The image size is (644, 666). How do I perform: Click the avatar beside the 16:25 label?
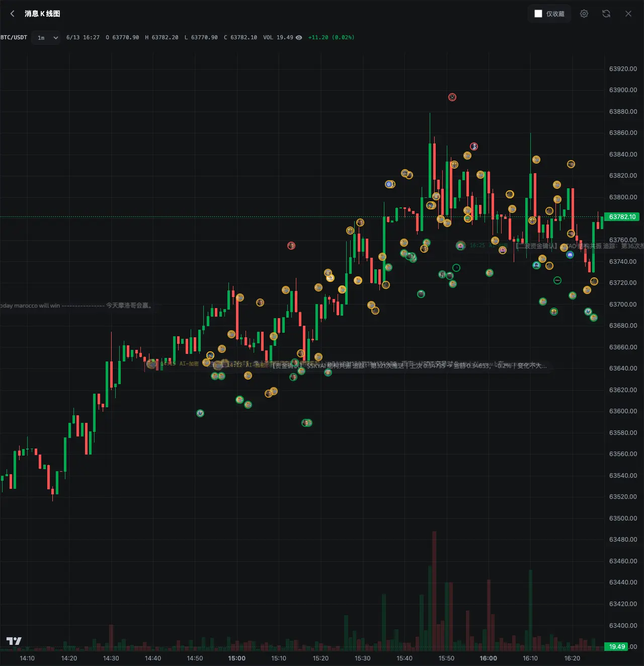click(x=460, y=246)
